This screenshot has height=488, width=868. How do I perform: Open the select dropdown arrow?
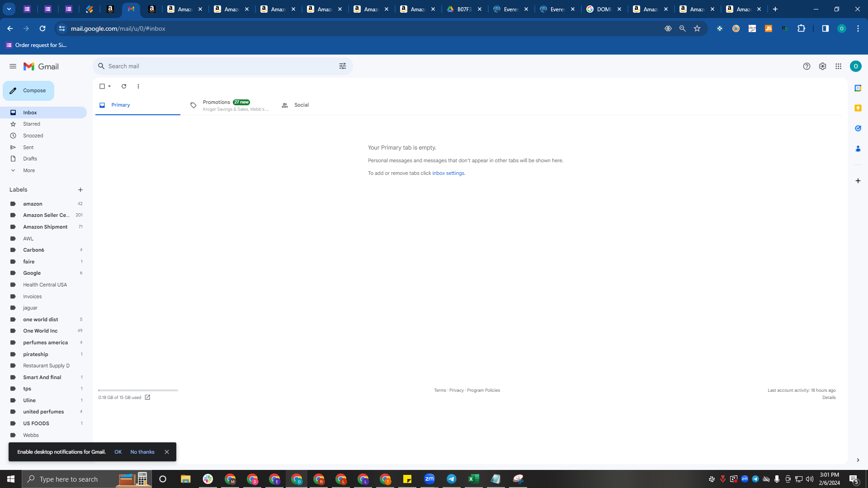109,86
